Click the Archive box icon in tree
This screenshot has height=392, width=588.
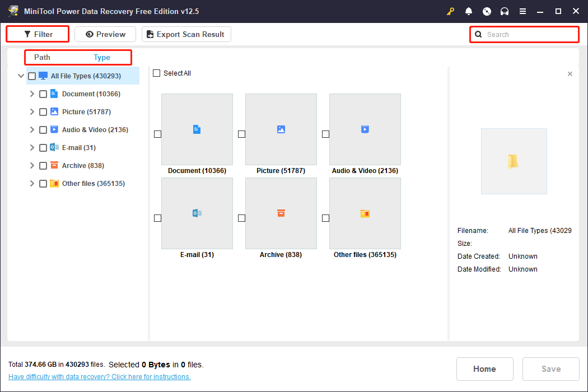[x=54, y=166]
